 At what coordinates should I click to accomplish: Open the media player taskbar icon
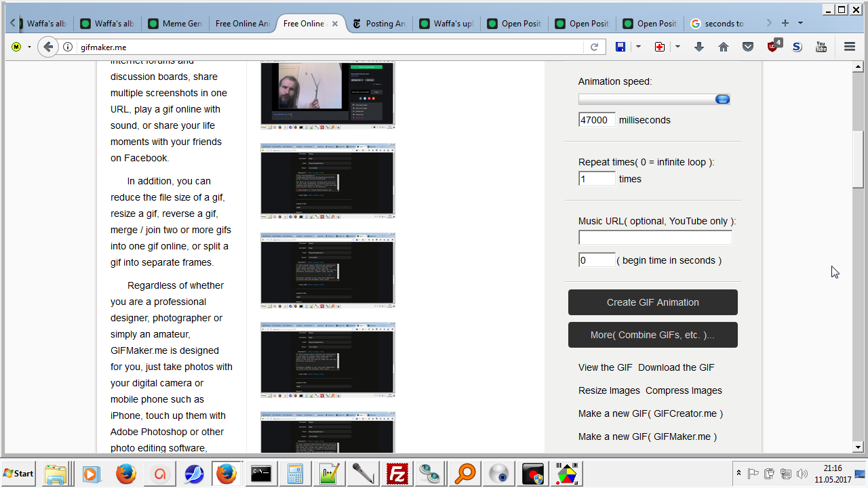tap(91, 473)
